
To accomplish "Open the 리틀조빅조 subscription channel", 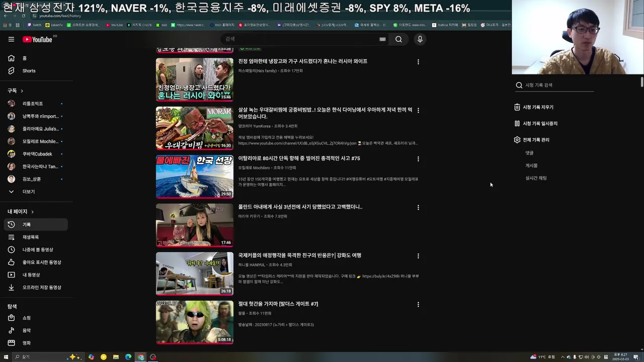I will [x=35, y=104].
